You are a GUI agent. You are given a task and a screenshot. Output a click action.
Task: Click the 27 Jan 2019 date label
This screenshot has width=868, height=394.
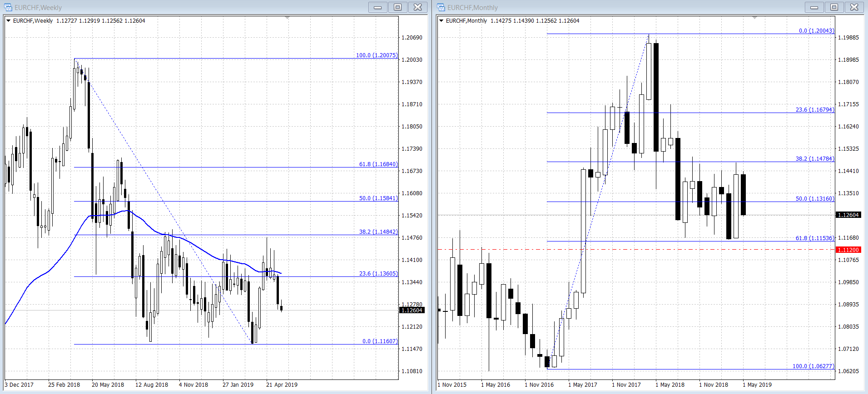[x=238, y=384]
